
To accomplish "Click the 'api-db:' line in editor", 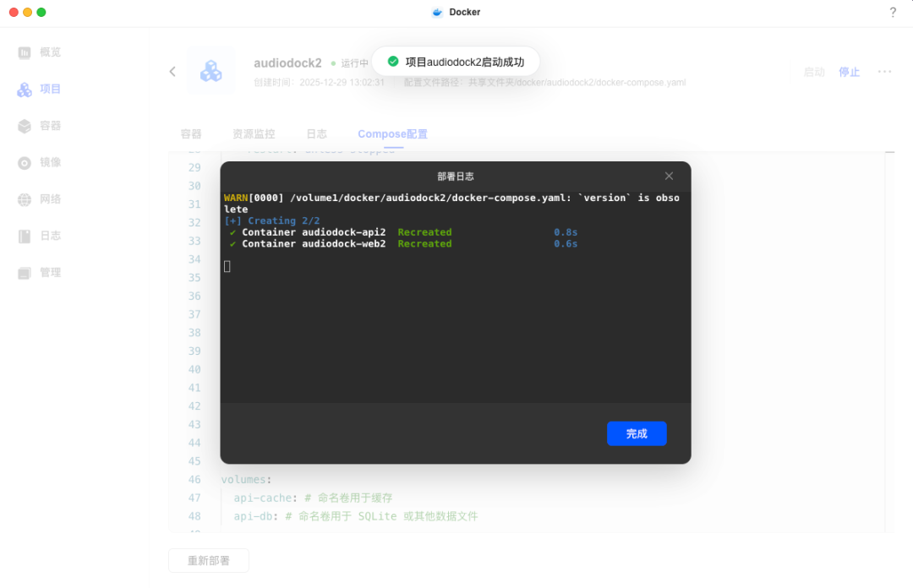I will (x=356, y=516).
